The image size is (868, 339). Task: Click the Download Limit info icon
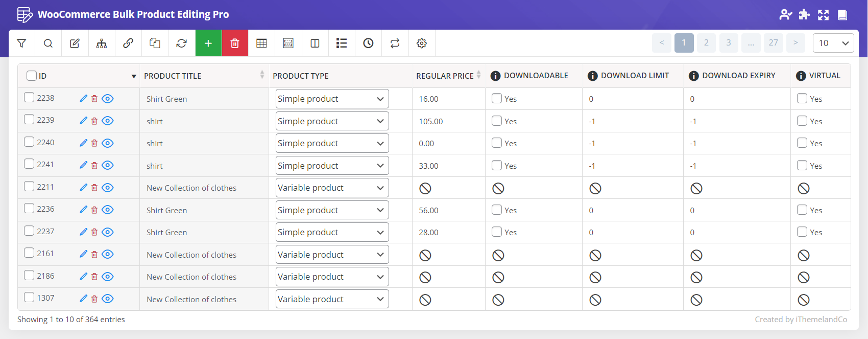tap(592, 76)
